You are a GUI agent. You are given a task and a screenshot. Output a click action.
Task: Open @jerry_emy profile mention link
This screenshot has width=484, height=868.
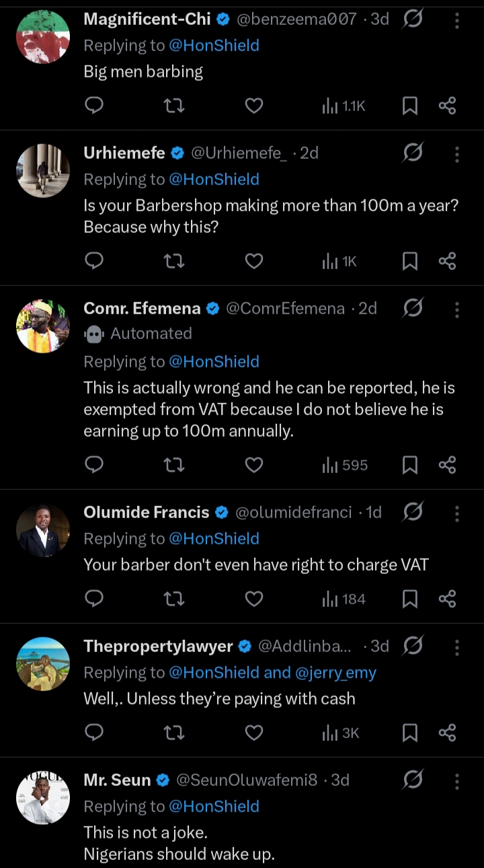tap(336, 672)
